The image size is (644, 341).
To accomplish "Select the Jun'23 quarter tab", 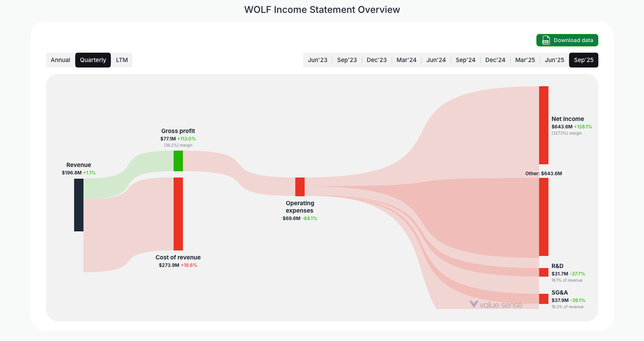I will coord(317,60).
